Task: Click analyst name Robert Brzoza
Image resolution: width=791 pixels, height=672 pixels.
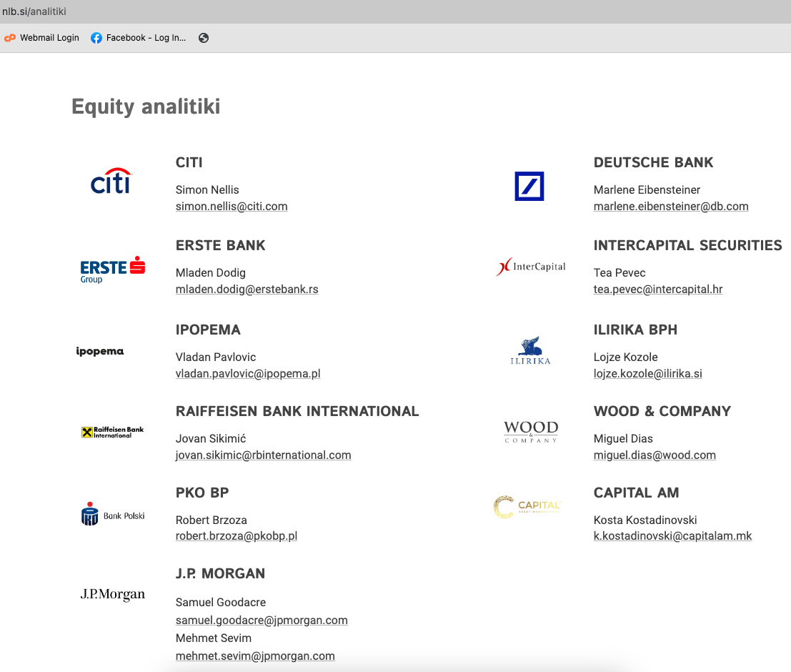Action: click(x=212, y=520)
